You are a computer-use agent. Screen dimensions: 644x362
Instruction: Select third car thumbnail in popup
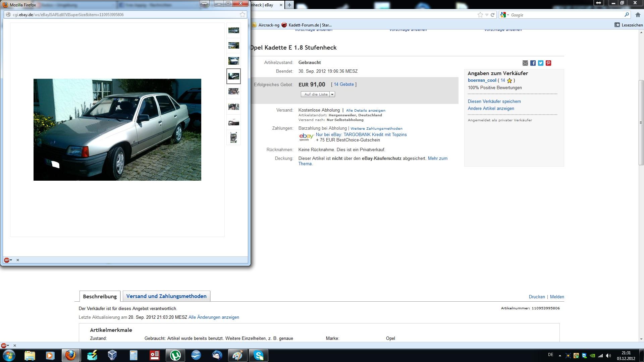pyautogui.click(x=234, y=61)
